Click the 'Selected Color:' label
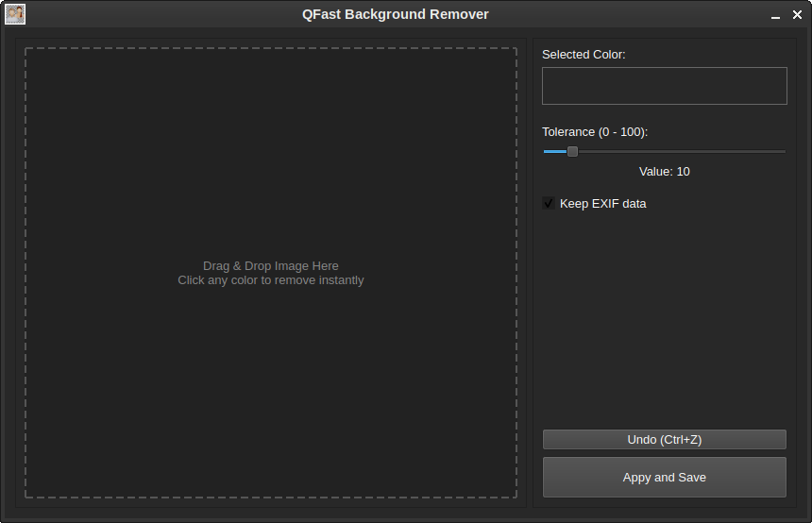The image size is (812, 523). [584, 55]
